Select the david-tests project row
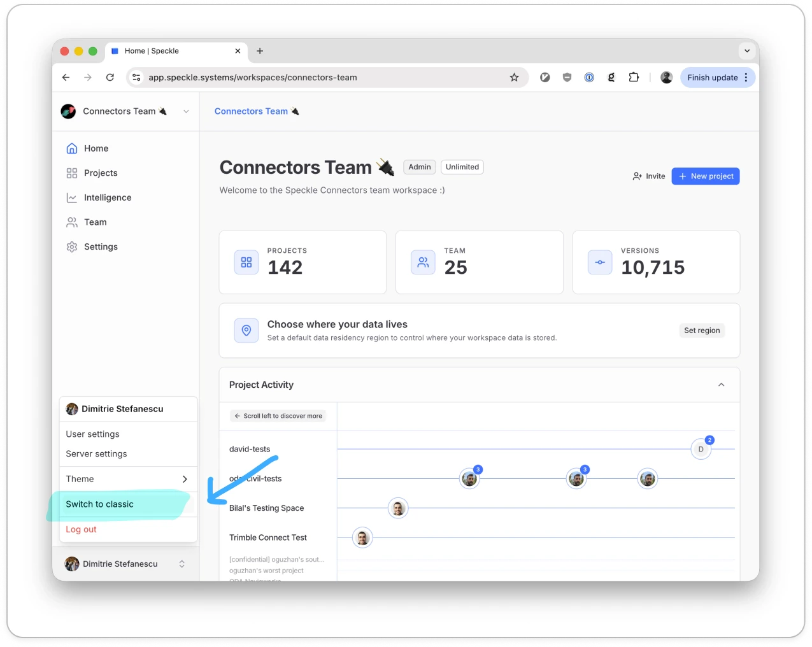812x647 pixels. click(x=250, y=449)
